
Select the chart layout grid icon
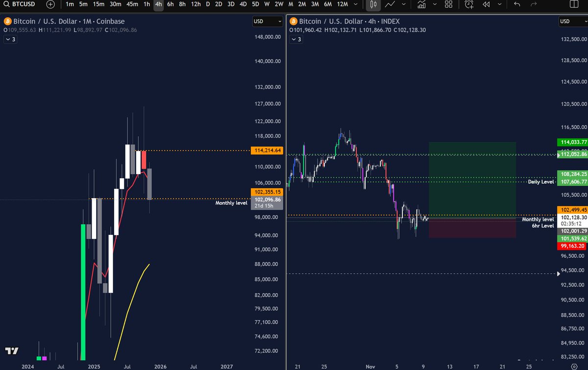[448, 5]
